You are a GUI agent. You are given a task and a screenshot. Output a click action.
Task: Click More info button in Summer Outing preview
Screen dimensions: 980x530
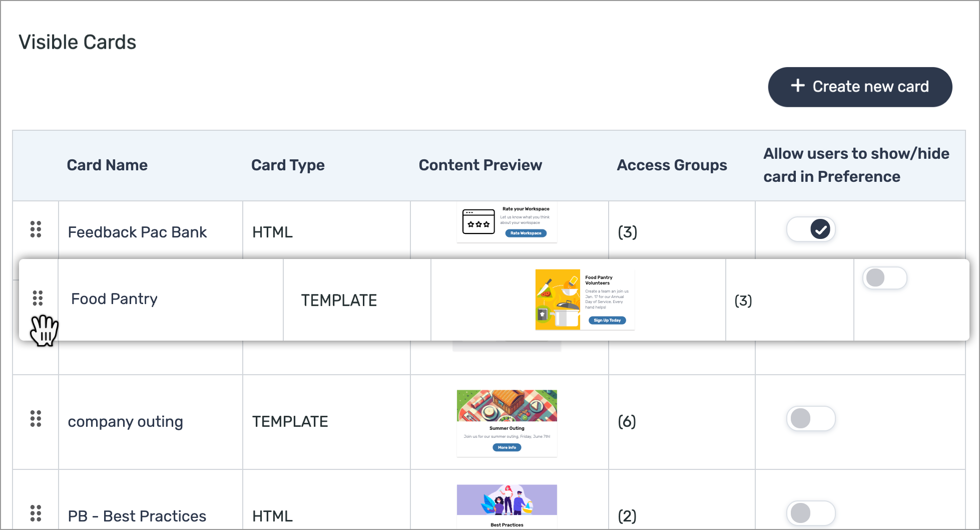[x=507, y=447]
